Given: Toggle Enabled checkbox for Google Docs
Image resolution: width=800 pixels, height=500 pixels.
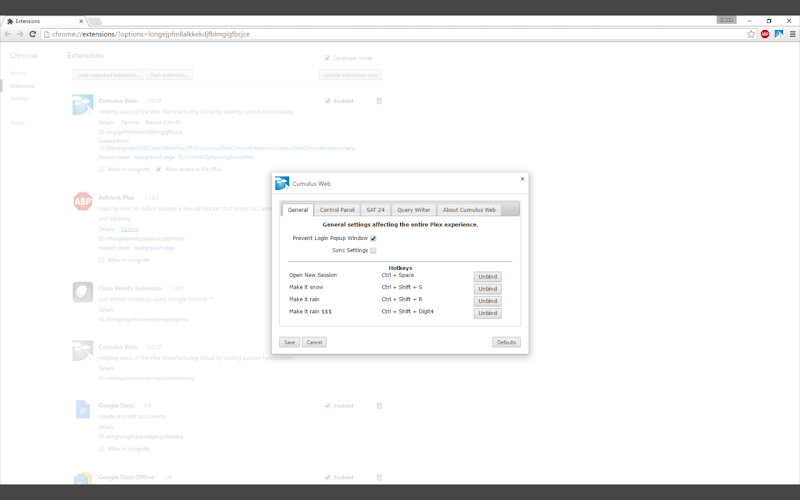Looking at the screenshot, I should coord(328,406).
